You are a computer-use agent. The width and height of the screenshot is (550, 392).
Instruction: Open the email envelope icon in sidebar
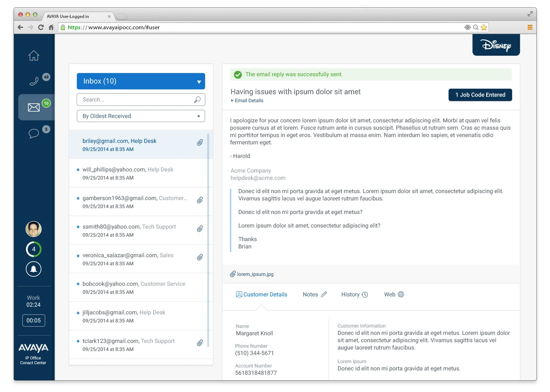(x=34, y=107)
